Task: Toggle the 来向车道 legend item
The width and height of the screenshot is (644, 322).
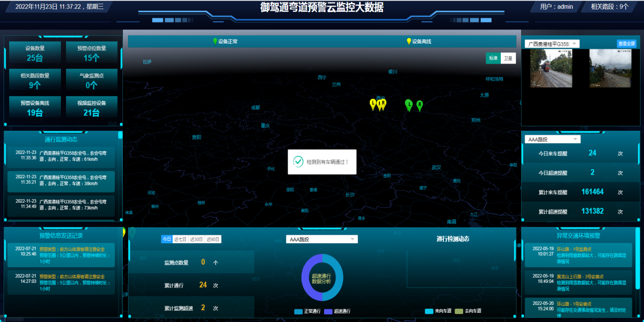Action: (x=441, y=311)
